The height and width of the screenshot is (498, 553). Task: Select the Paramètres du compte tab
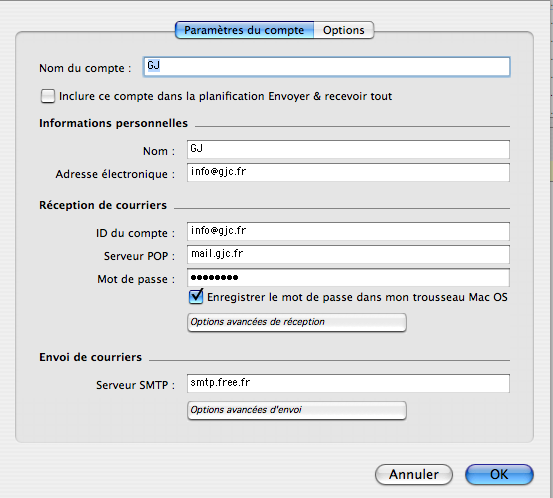(x=244, y=30)
